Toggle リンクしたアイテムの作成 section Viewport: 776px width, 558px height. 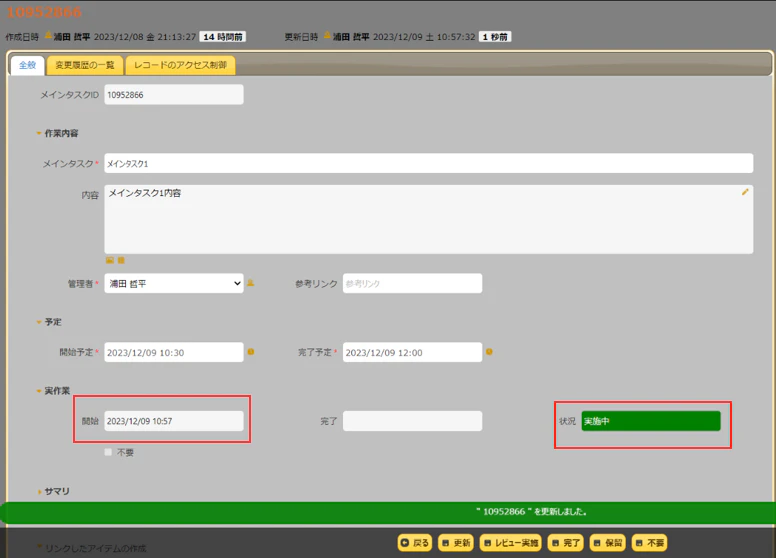[x=92, y=548]
